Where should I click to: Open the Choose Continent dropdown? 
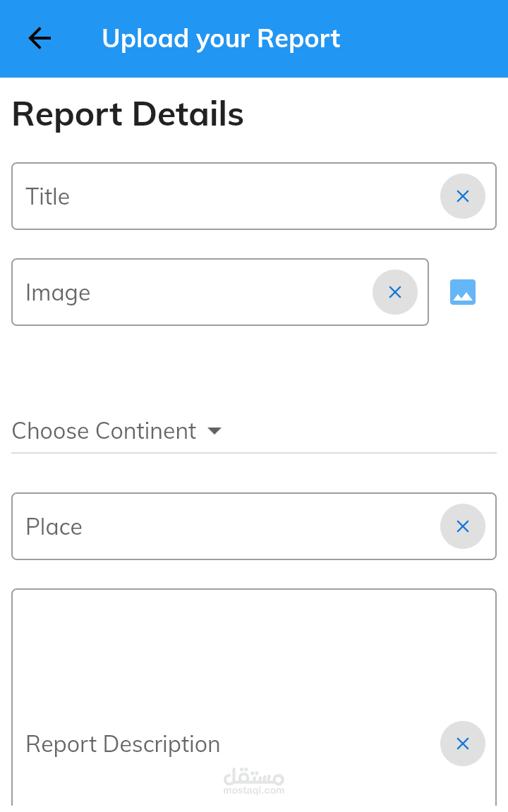coord(104,431)
